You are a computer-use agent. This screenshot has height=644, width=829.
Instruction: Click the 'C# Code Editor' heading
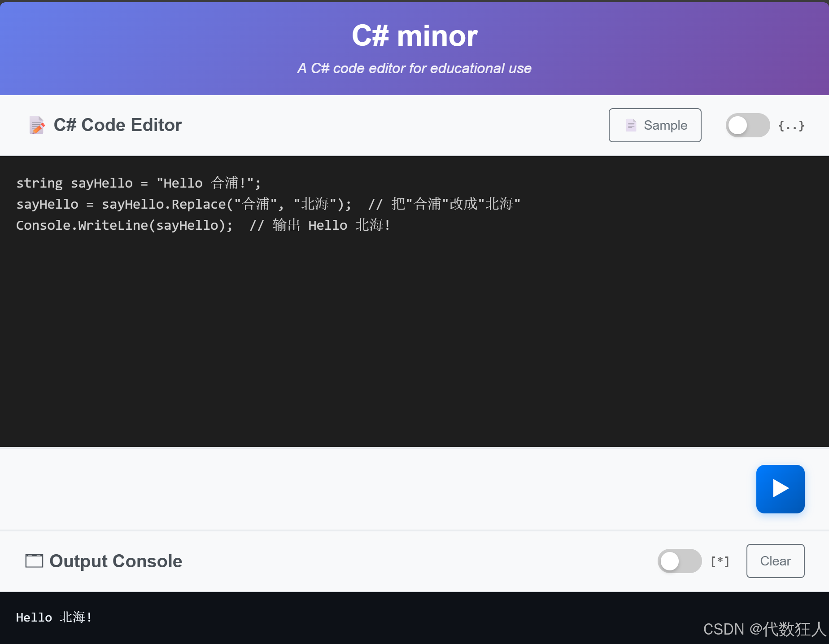(x=118, y=125)
